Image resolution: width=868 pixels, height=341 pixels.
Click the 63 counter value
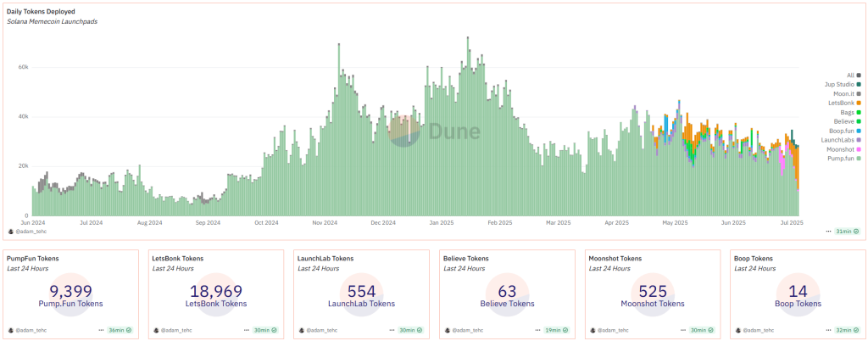point(507,291)
